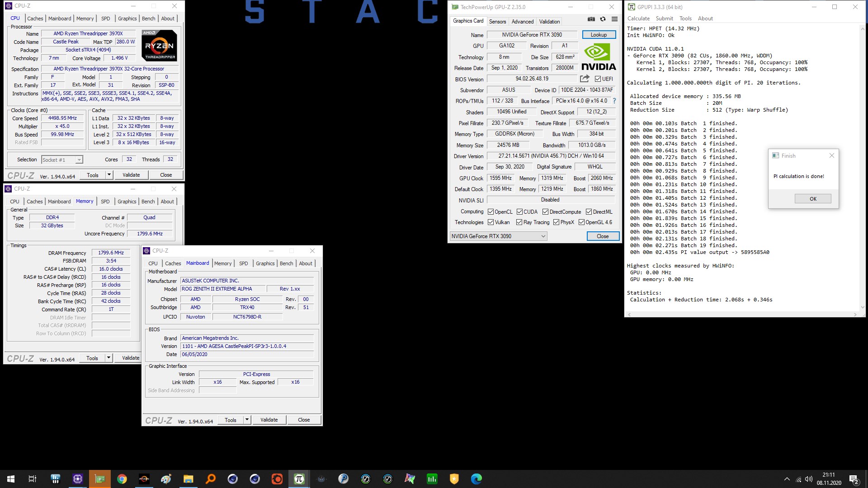Viewport: 868px width, 488px height.
Task: Open the Tools dropdown arrow in the Mainboard window
Action: 247,420
